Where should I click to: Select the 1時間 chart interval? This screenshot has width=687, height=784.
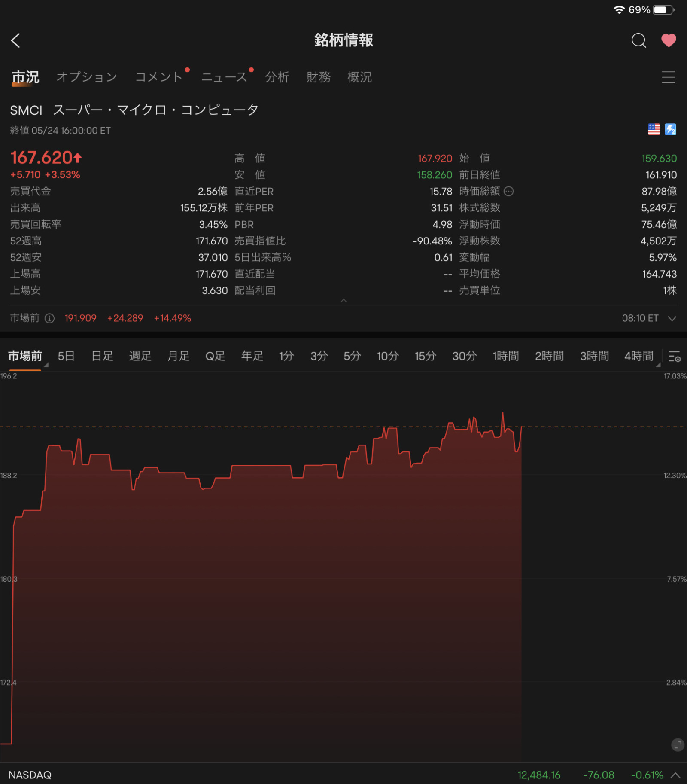(x=505, y=356)
